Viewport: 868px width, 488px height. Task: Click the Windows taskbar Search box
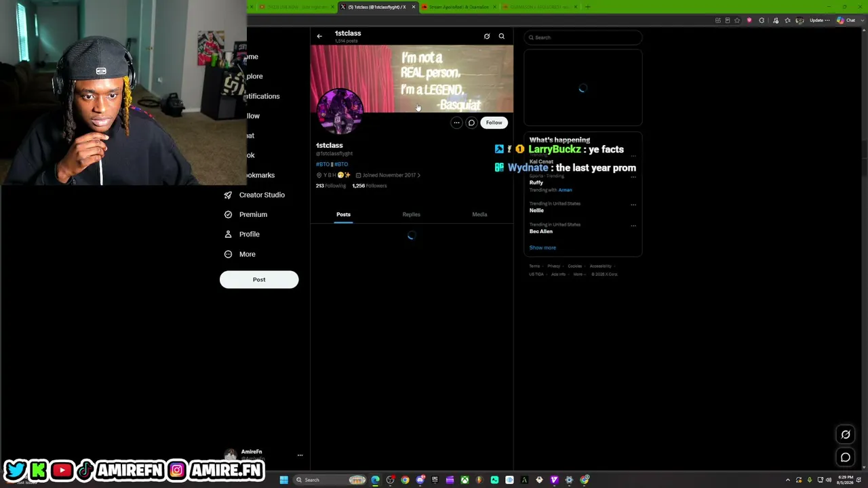[330, 480]
